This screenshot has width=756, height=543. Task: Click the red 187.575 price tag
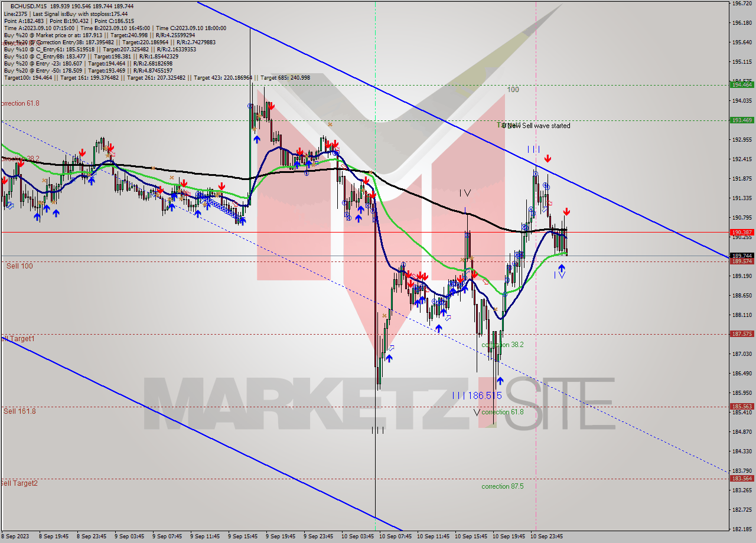[x=742, y=334]
